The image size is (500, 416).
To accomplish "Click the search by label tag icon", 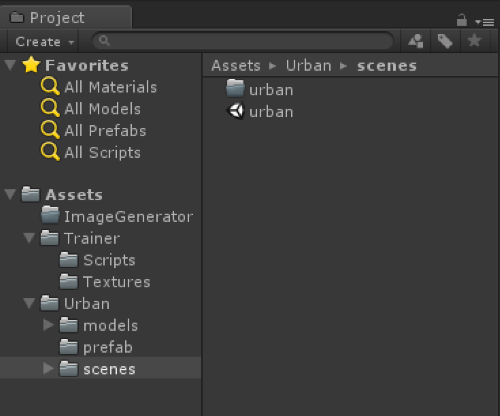I will coord(445,41).
